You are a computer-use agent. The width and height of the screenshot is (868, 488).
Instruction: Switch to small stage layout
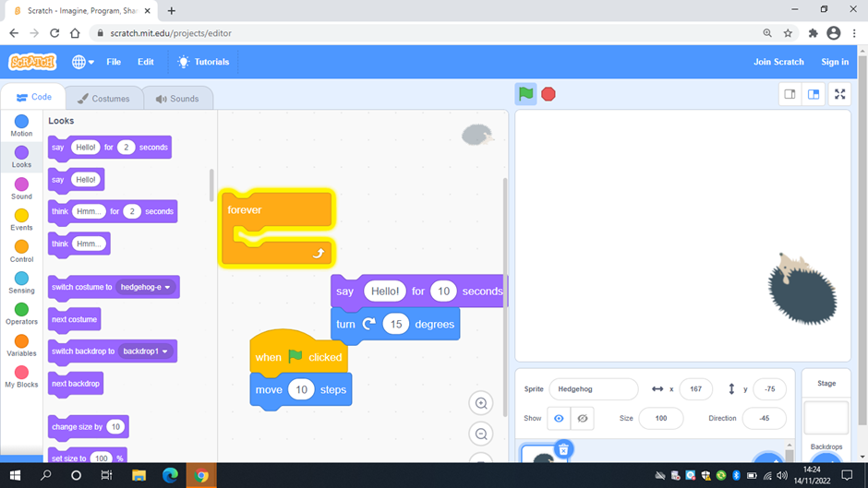(x=790, y=94)
